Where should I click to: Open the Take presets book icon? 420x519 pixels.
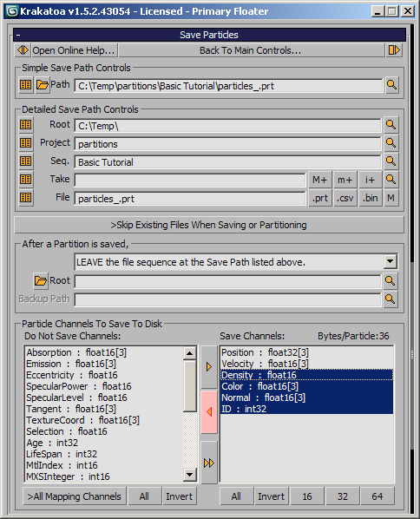click(26, 180)
